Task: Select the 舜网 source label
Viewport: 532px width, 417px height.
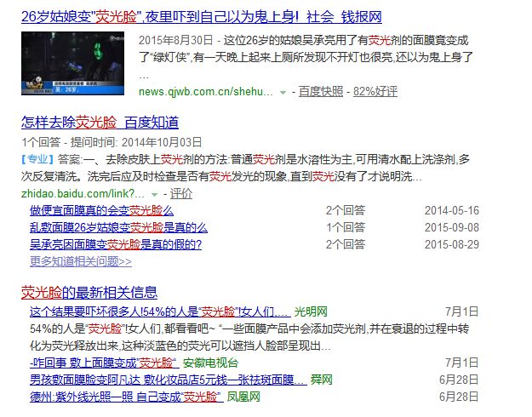Action: tap(322, 380)
